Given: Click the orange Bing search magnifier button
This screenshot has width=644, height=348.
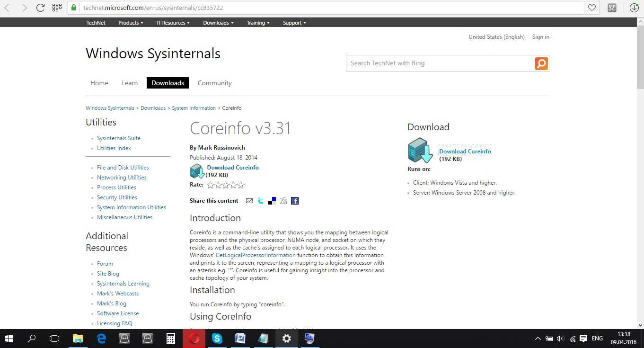Looking at the screenshot, I should click(541, 63).
